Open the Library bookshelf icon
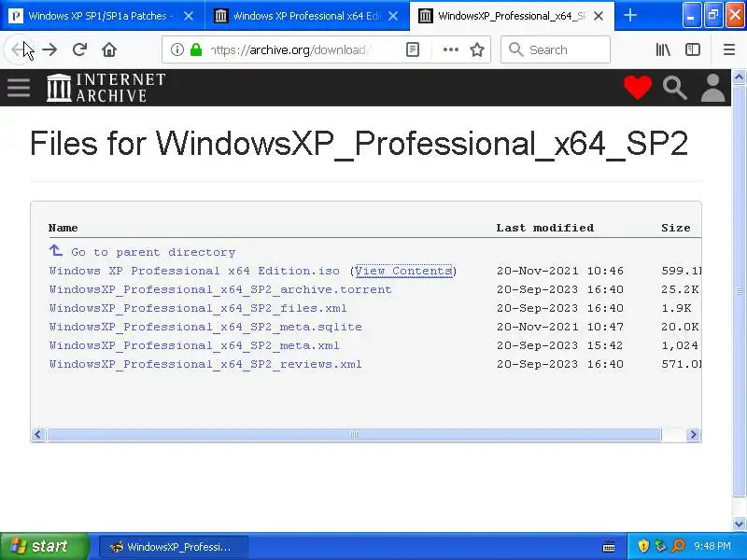Screen dimensions: 747x560 click(663, 49)
